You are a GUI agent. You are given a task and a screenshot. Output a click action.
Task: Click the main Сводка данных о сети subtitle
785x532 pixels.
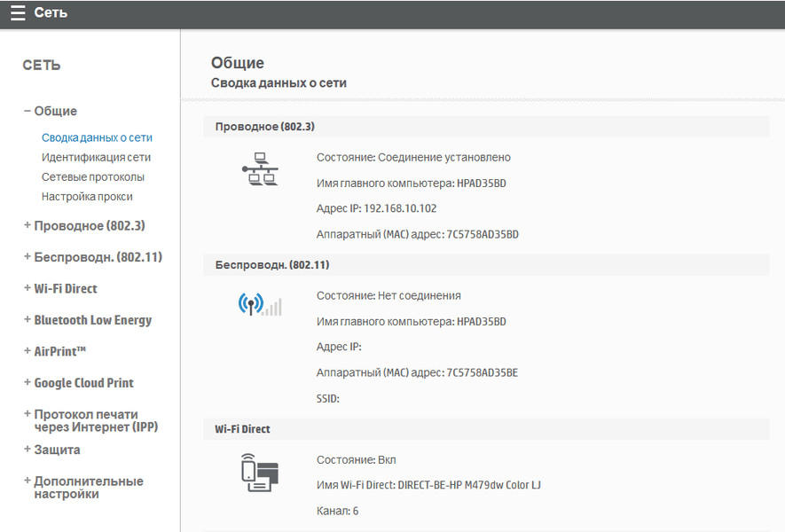pyautogui.click(x=279, y=82)
